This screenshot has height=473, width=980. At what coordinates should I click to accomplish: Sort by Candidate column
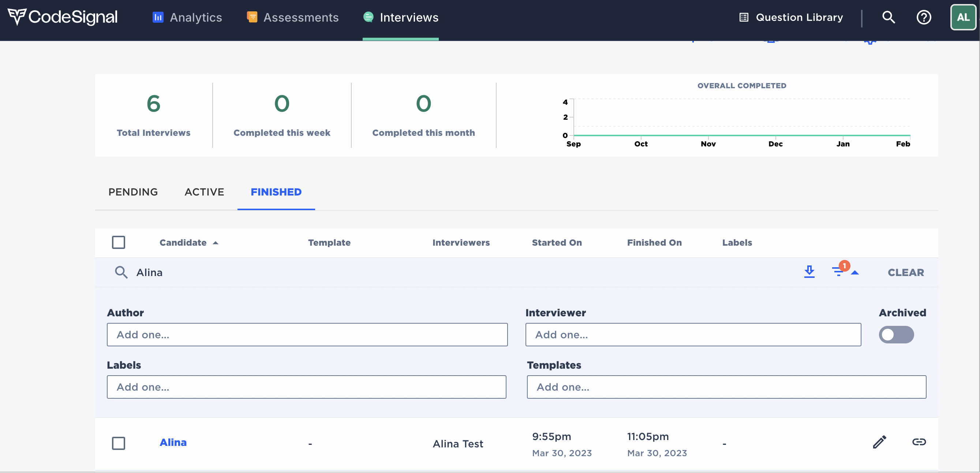coord(189,242)
